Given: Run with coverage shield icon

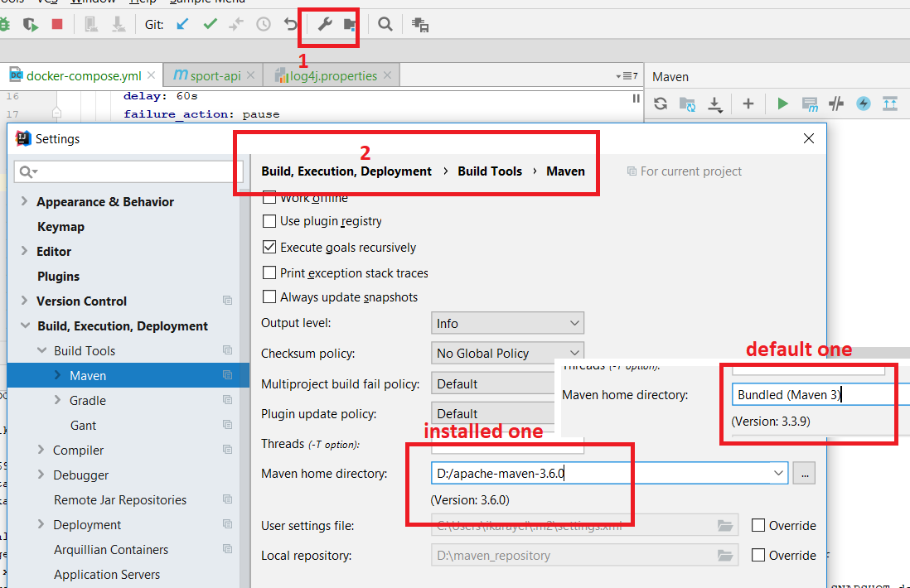Looking at the screenshot, I should click(30, 24).
